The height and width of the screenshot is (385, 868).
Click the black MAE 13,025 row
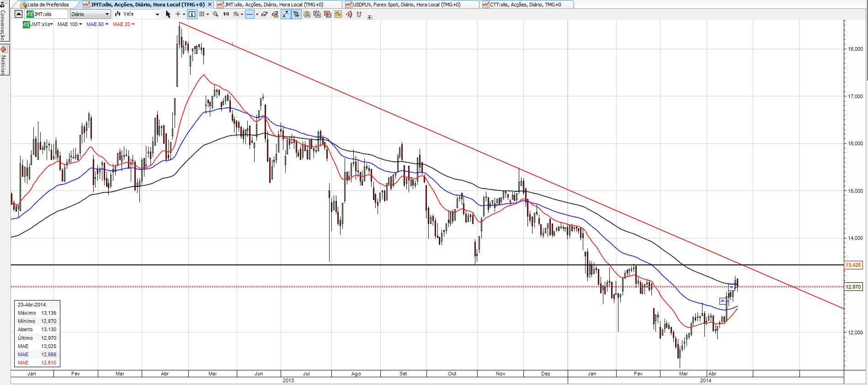[x=37, y=346]
